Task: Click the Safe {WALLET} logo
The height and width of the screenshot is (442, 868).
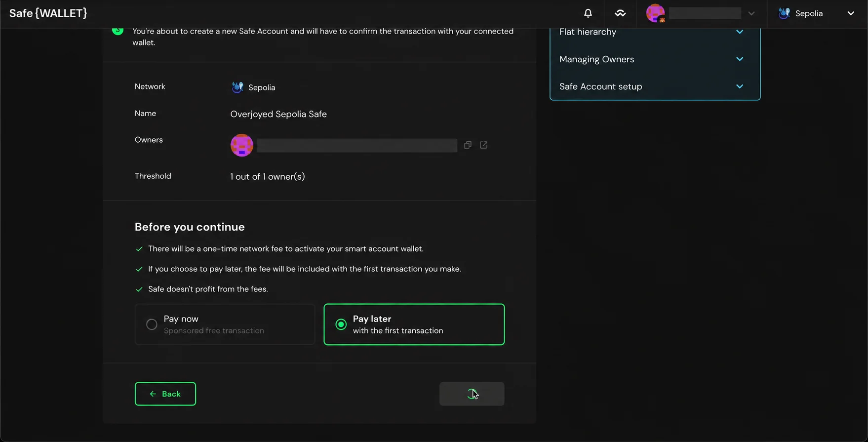Action: pos(48,13)
